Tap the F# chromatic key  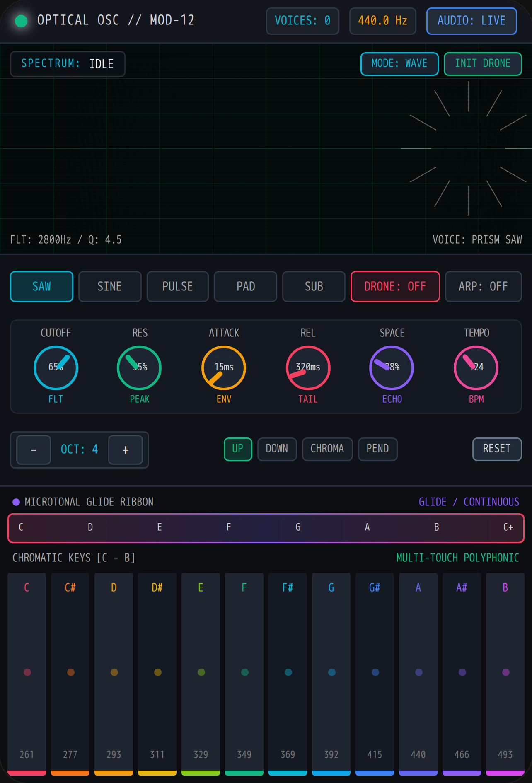tap(288, 674)
